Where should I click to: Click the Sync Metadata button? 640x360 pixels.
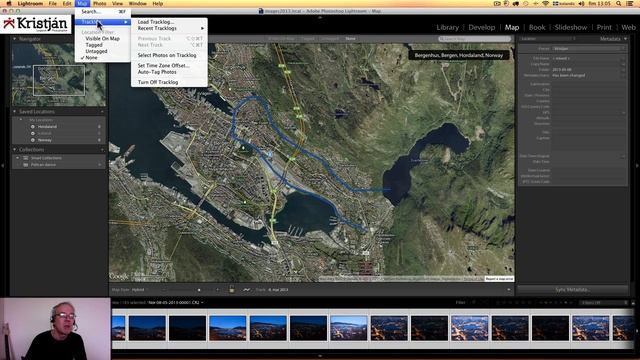click(x=572, y=290)
